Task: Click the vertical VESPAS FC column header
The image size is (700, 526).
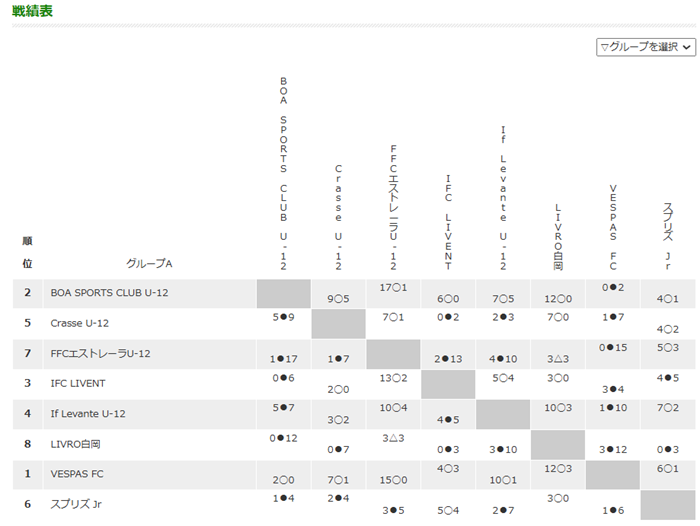Action: click(x=613, y=227)
